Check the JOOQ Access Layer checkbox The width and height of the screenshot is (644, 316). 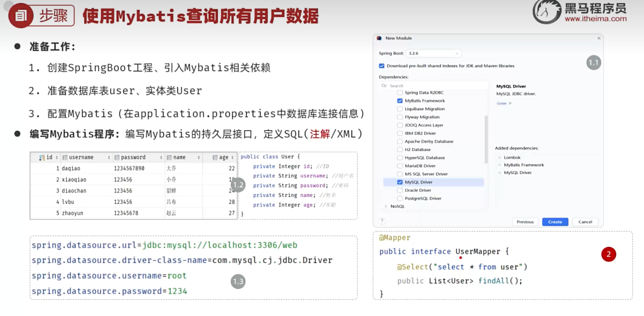(x=400, y=125)
